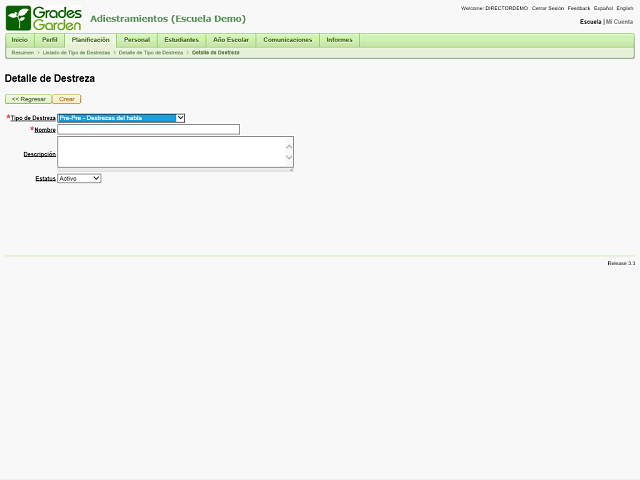Open the Inicio tab
The width and height of the screenshot is (640, 480).
tap(20, 40)
